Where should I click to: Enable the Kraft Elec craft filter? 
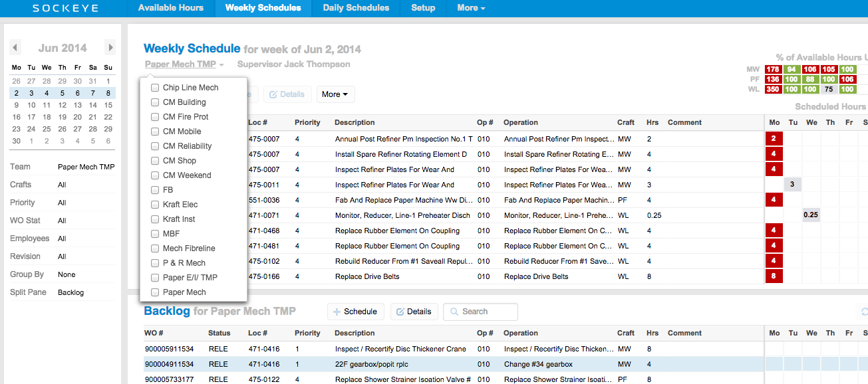click(154, 204)
